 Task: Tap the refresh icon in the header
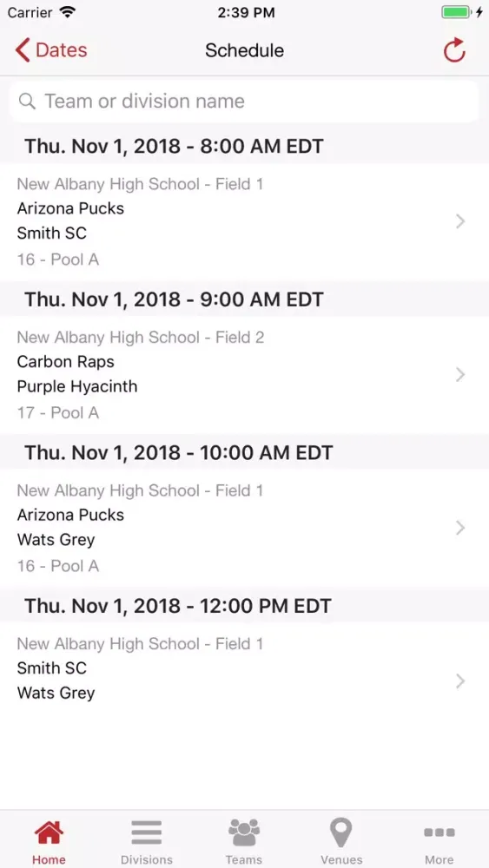coord(454,50)
